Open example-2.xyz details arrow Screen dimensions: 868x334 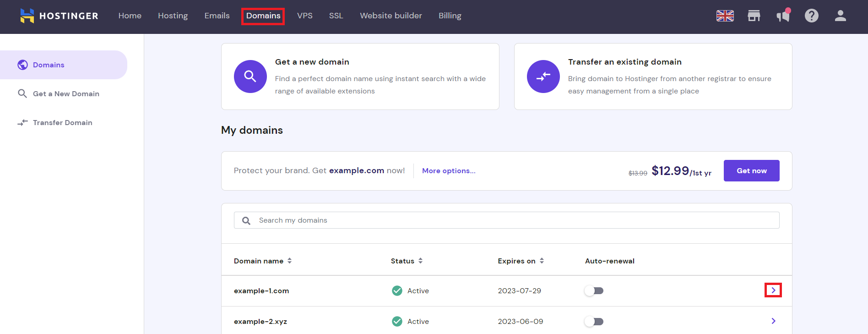[x=773, y=321]
